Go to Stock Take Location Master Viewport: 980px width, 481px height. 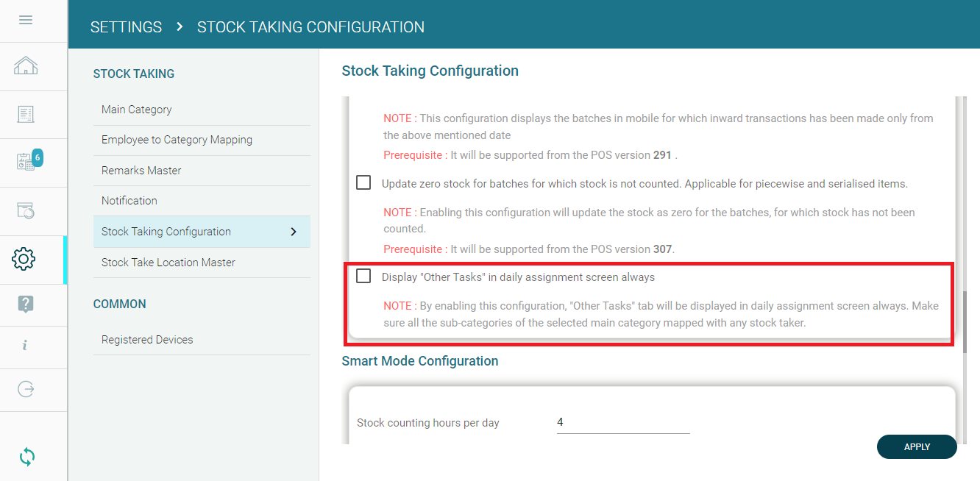pyautogui.click(x=168, y=263)
